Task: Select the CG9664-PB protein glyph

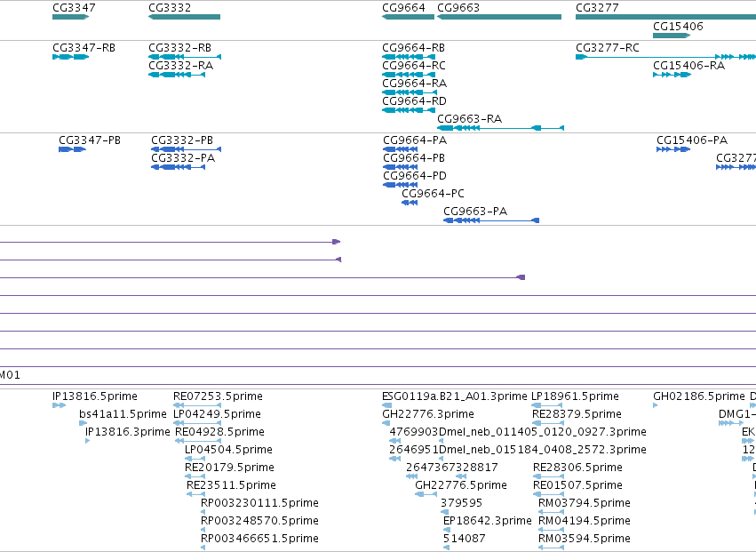Action: click(x=400, y=167)
